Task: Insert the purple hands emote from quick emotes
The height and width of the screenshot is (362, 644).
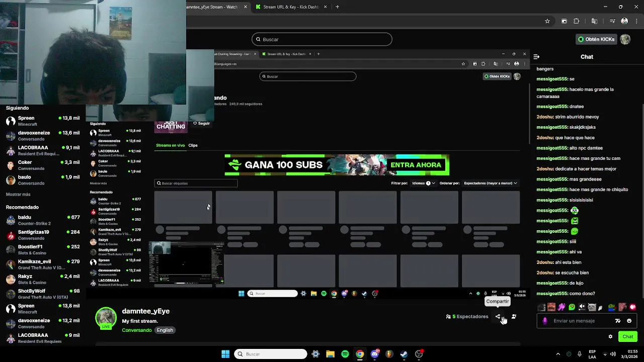Action: coord(561,307)
